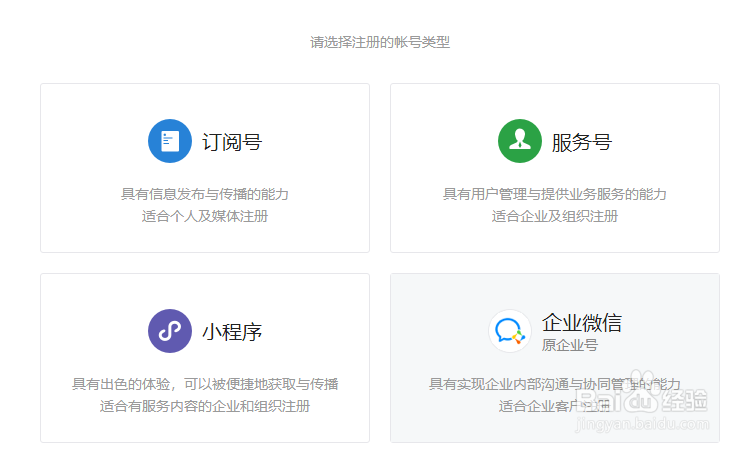Click text 适合企业及组织注册
Image resolution: width=750 pixels, height=450 pixels.
click(555, 216)
